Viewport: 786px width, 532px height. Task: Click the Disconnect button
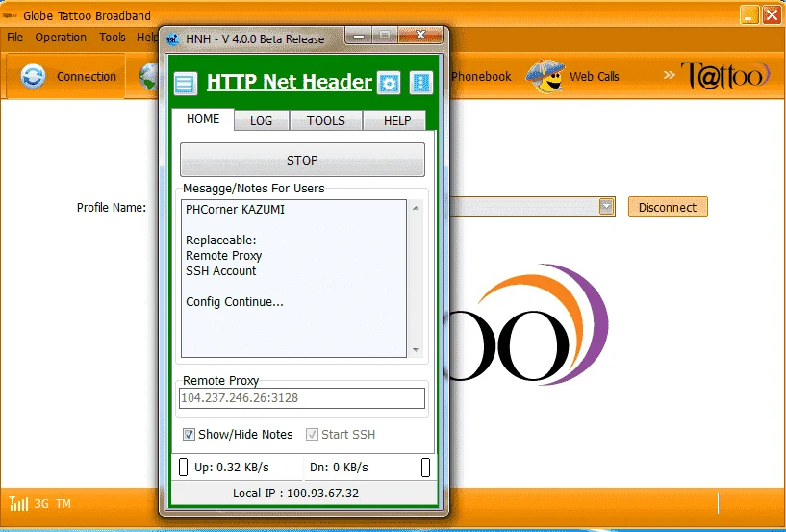click(668, 207)
